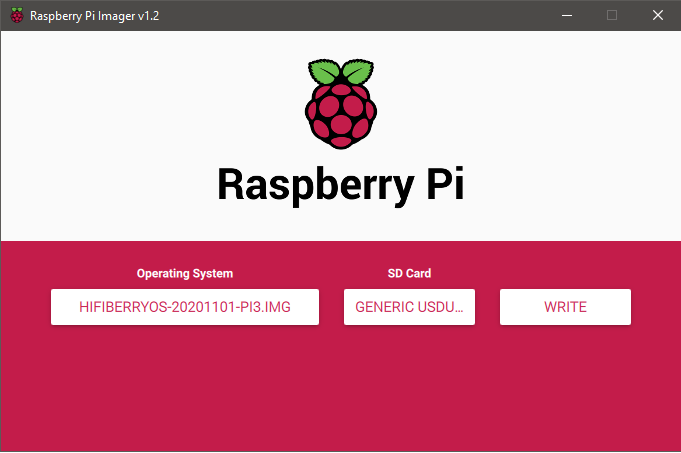The width and height of the screenshot is (681, 453).
Task: Close the Imager window with the X
Action: point(658,15)
